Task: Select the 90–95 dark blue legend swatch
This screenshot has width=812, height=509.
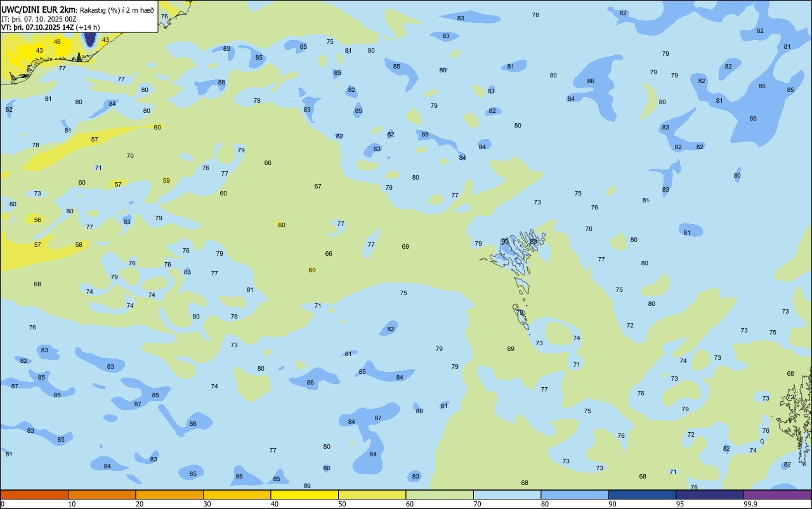Action: coord(642,494)
